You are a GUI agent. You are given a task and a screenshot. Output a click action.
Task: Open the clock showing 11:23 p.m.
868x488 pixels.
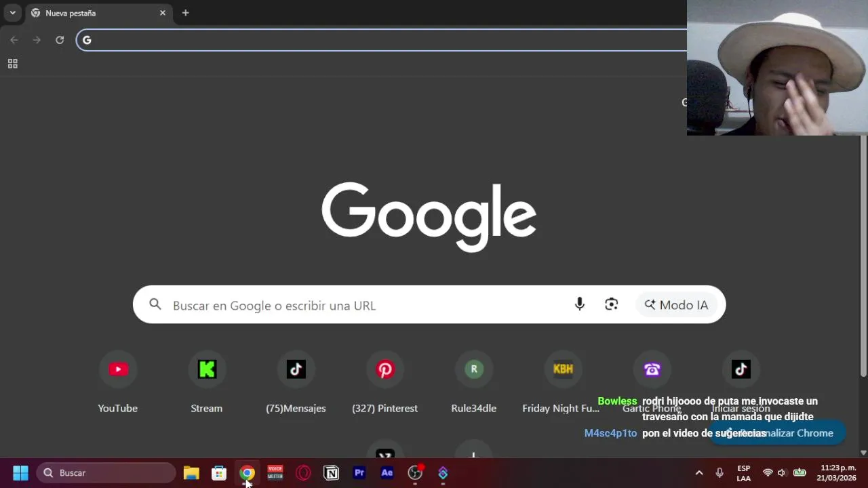(838, 473)
